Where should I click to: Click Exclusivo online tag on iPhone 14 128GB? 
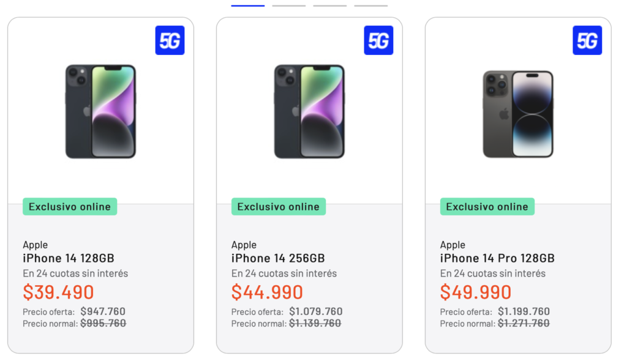point(70,207)
